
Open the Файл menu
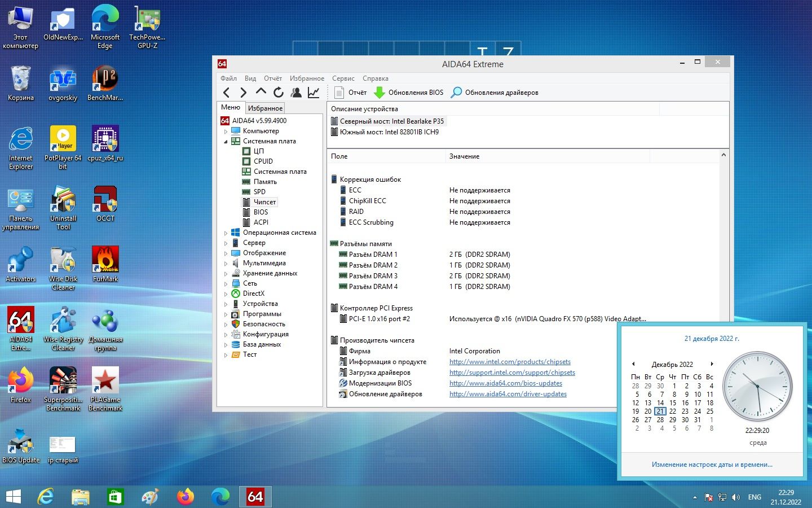pos(228,78)
